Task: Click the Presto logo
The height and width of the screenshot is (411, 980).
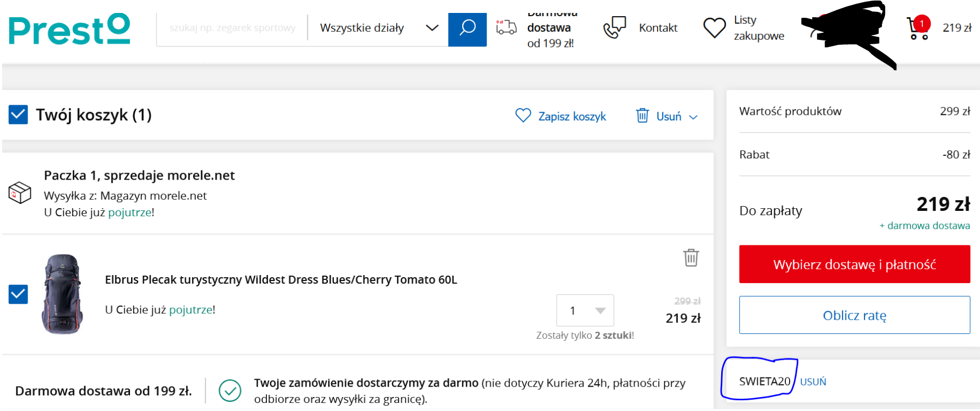Action: pos(70,29)
